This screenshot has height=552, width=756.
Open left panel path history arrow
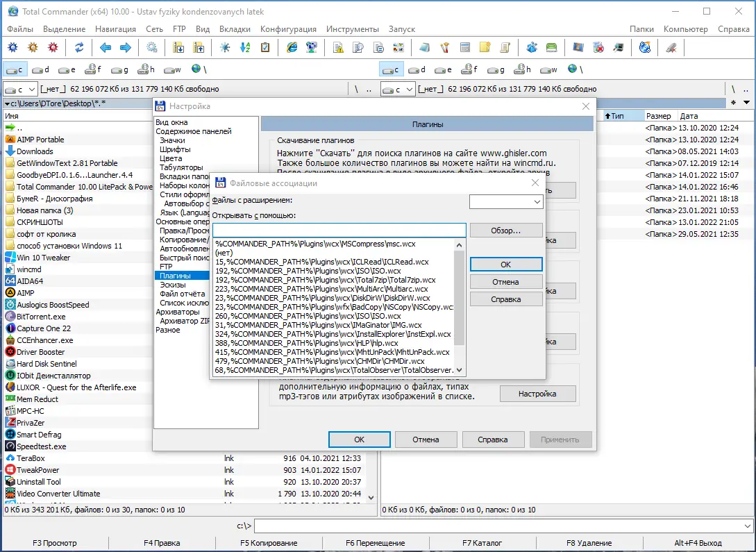click(x=7, y=103)
